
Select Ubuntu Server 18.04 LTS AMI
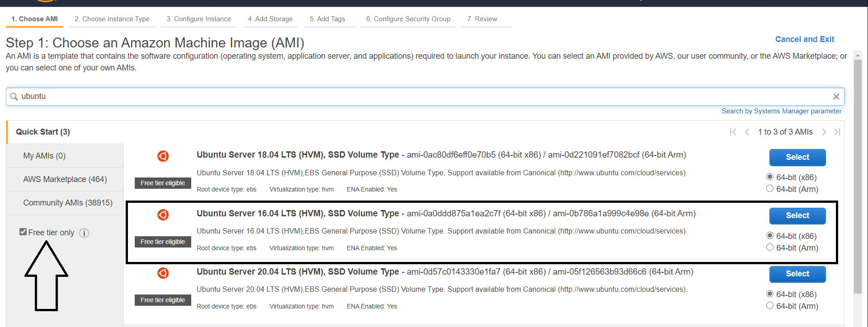point(797,157)
